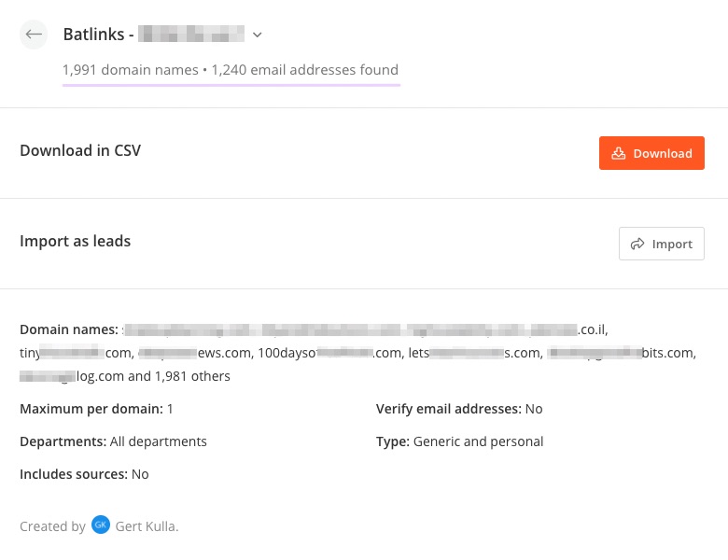Click the orange Download button

pos(651,153)
